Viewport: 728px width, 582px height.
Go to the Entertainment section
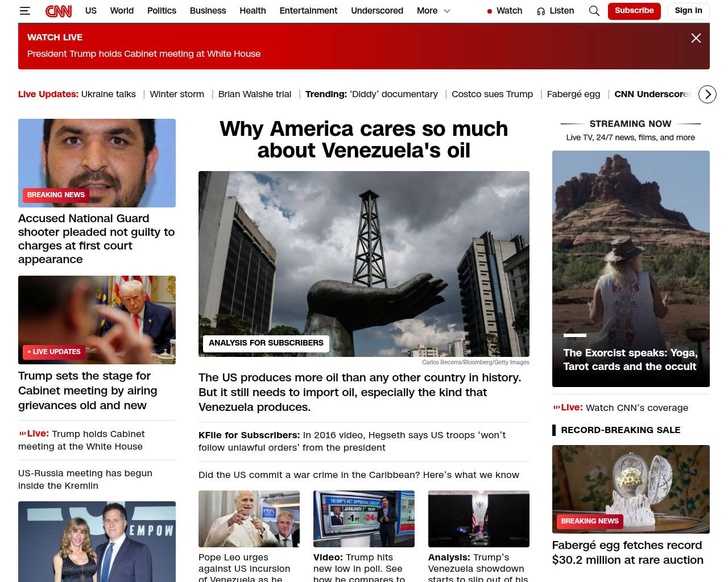(308, 11)
